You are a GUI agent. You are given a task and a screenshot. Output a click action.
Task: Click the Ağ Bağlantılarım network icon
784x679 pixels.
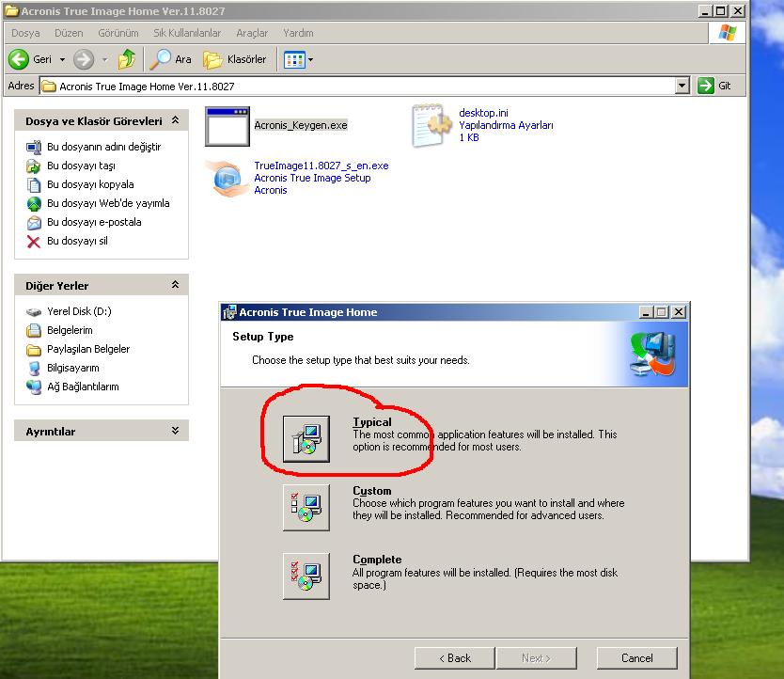34,387
